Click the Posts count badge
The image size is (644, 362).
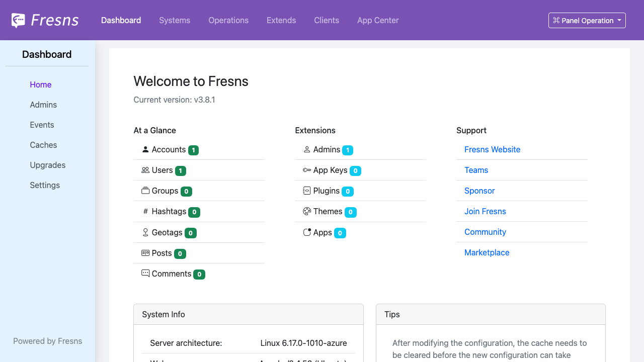(x=180, y=253)
